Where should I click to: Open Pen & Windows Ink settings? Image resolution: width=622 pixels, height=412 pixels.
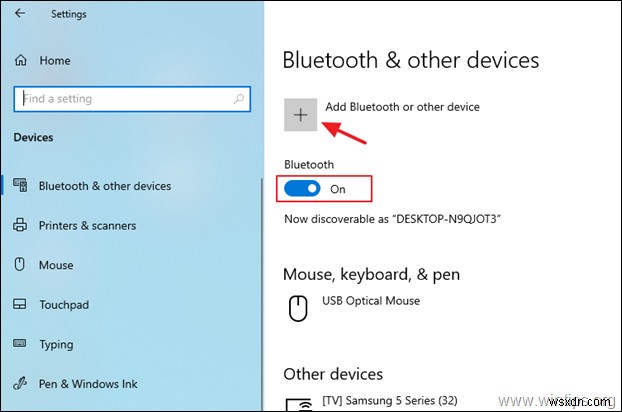pyautogui.click(x=88, y=383)
